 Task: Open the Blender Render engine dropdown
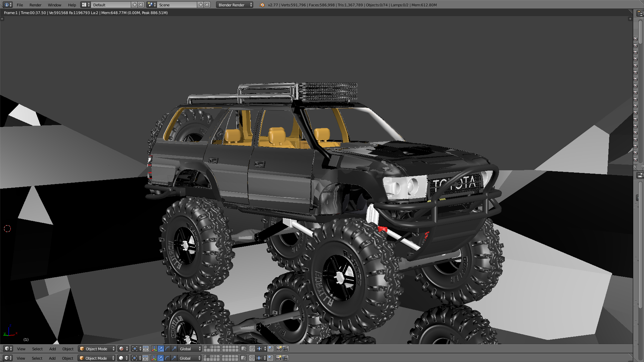click(234, 5)
